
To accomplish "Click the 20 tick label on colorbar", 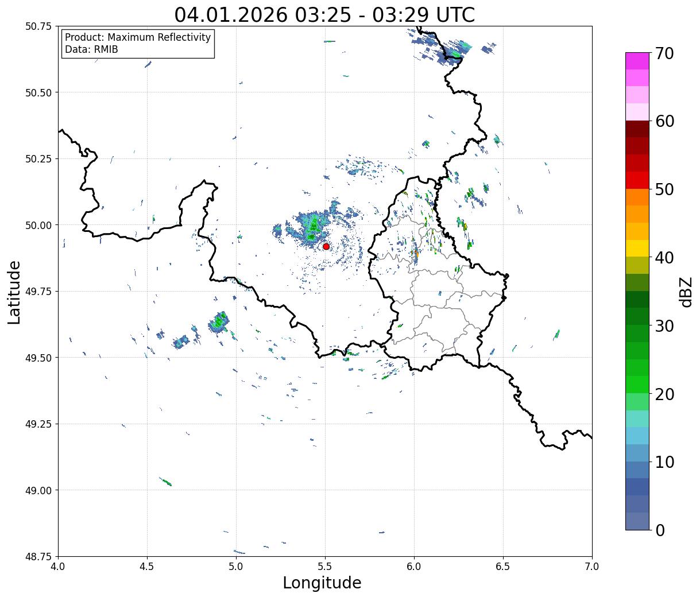I will [x=664, y=394].
